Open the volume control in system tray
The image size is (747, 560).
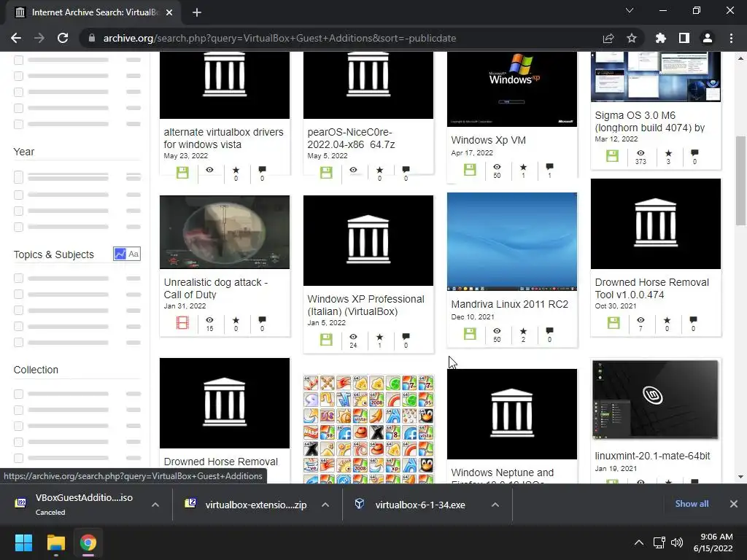[676, 542]
